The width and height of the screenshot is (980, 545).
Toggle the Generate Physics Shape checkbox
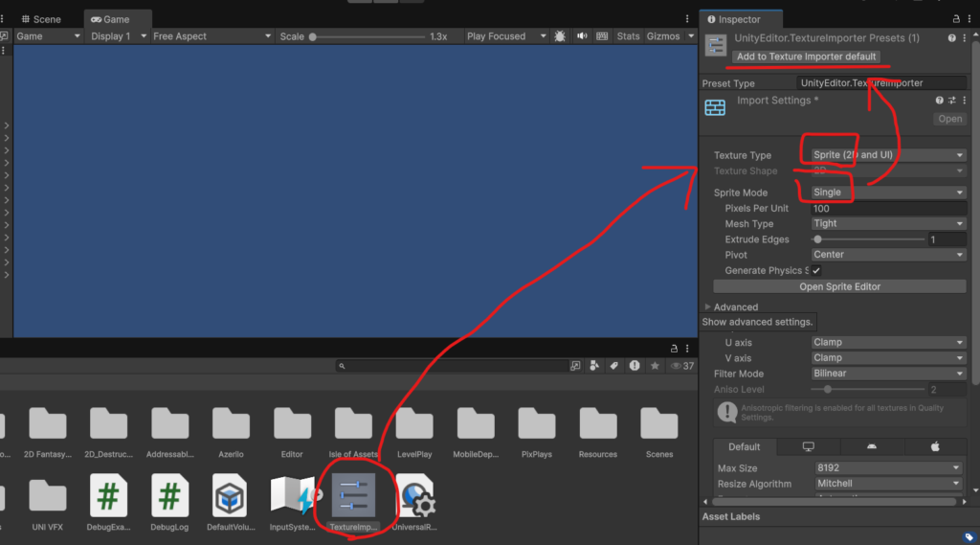click(x=816, y=271)
